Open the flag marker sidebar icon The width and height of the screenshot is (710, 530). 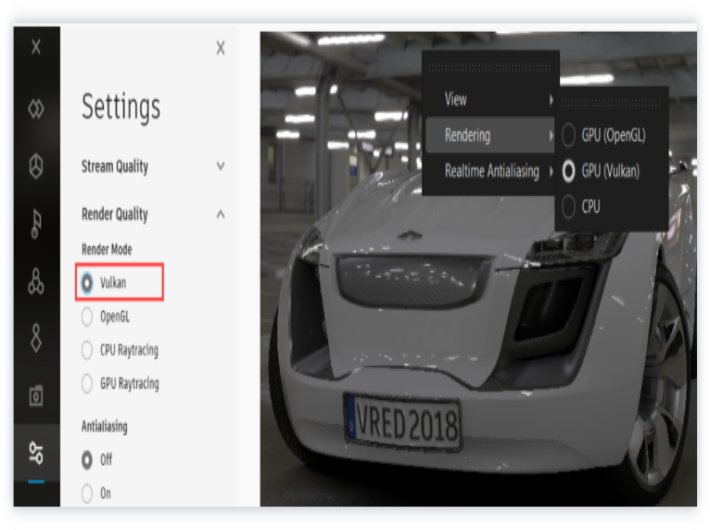coord(36,223)
